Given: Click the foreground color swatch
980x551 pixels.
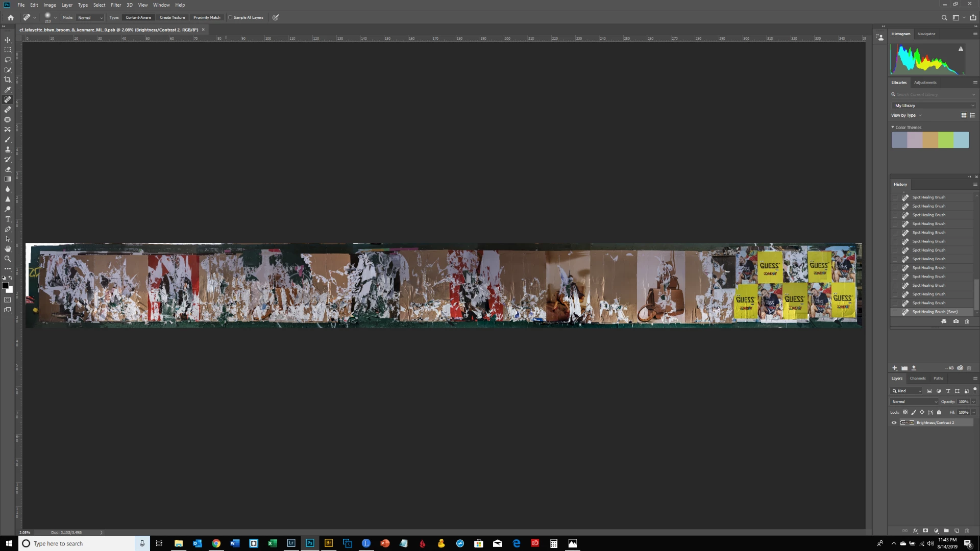Looking at the screenshot, I should point(5,286).
